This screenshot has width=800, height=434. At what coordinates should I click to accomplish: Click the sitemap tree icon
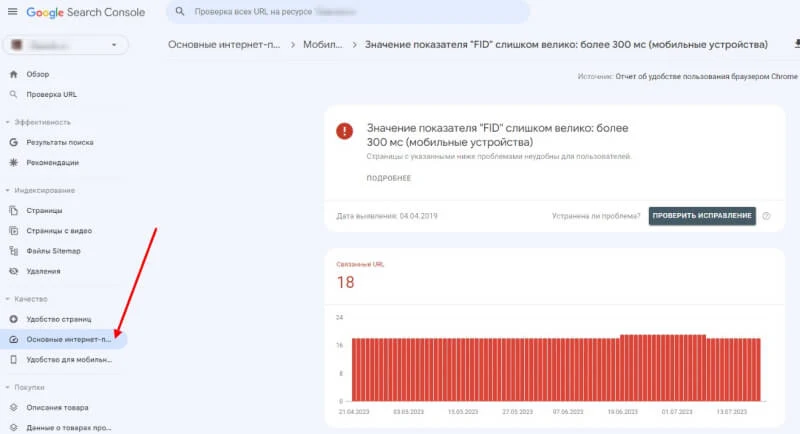pyautogui.click(x=13, y=251)
